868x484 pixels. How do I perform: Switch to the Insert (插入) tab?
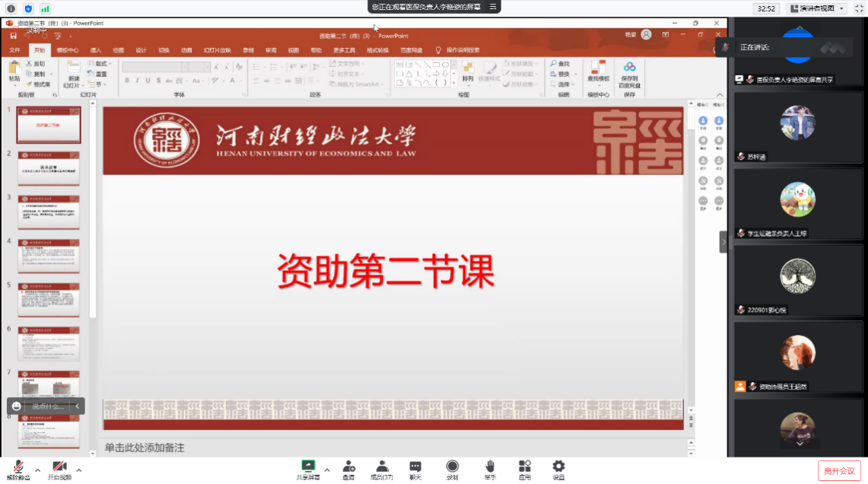[x=96, y=50]
